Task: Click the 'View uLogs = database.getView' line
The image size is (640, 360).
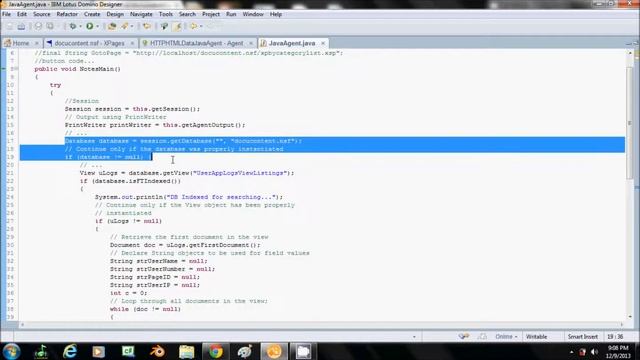Action: (187, 173)
